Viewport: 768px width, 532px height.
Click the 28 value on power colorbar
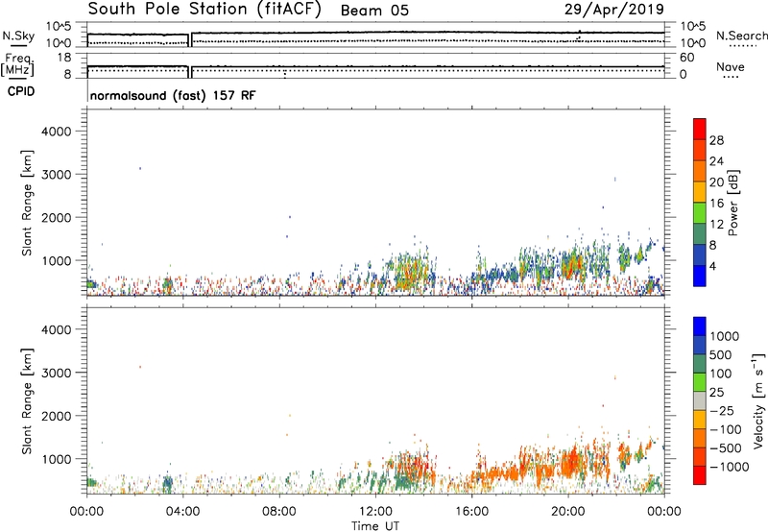(x=716, y=140)
